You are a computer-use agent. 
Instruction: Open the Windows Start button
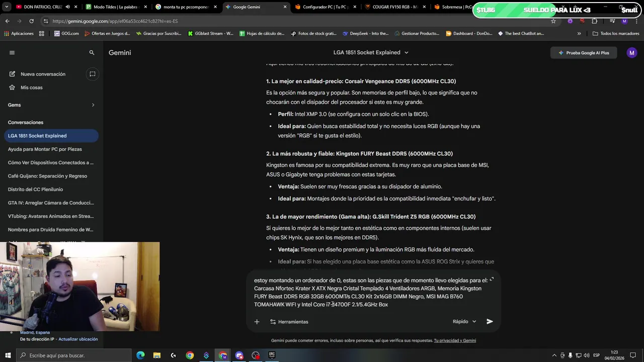point(8,355)
